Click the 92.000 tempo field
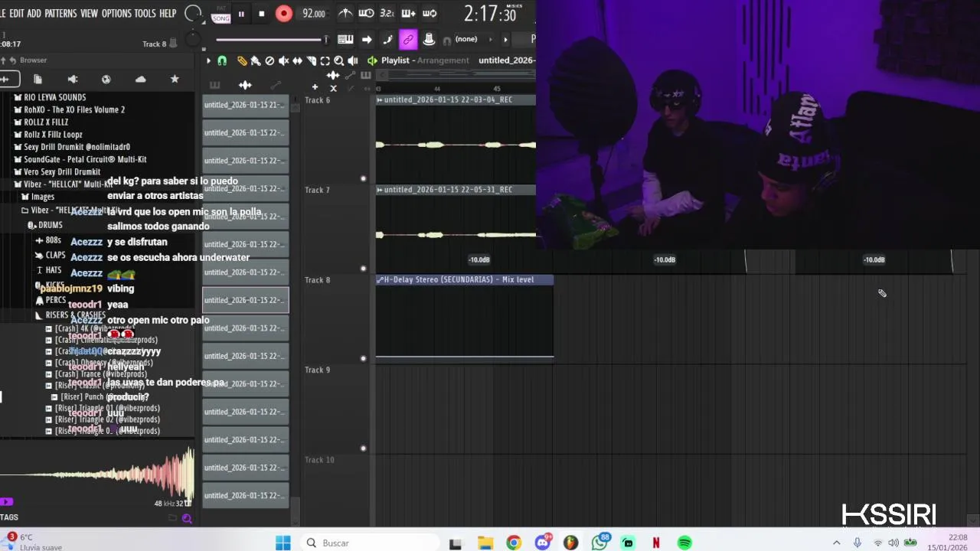The image size is (980, 551). 313,14
